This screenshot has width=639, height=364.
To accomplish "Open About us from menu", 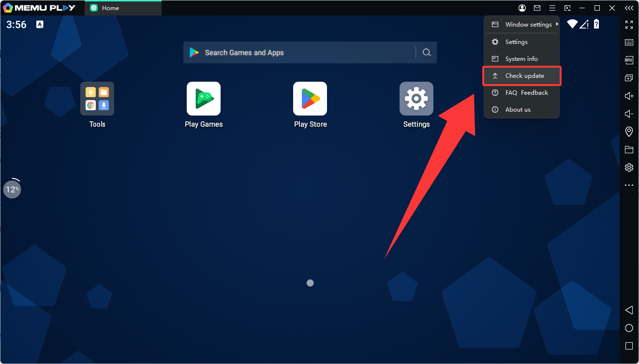I will coord(518,110).
